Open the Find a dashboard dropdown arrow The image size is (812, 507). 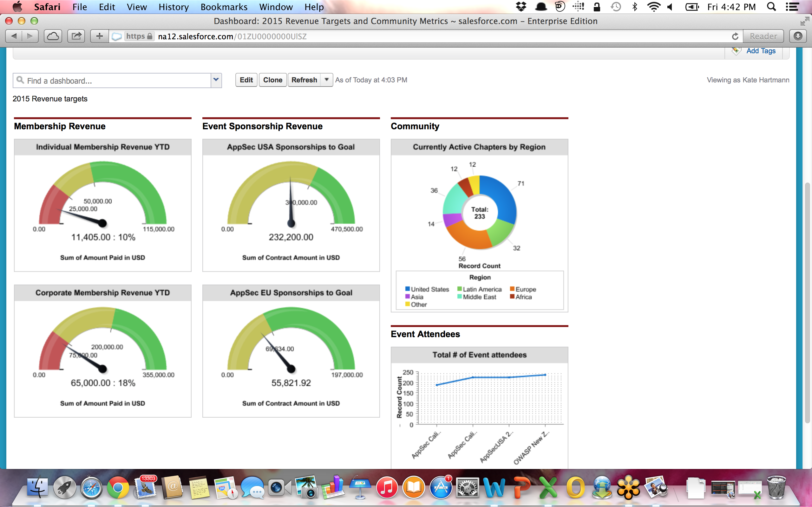(216, 80)
